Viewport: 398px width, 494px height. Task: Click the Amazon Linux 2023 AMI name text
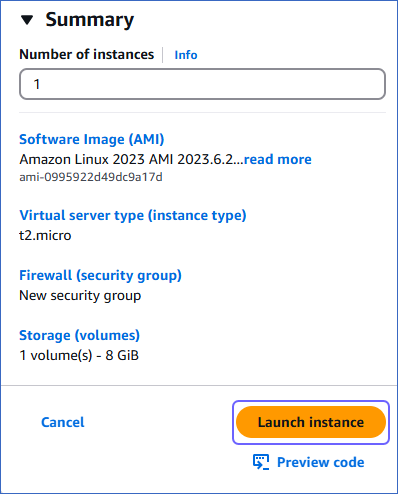pyautogui.click(x=131, y=159)
